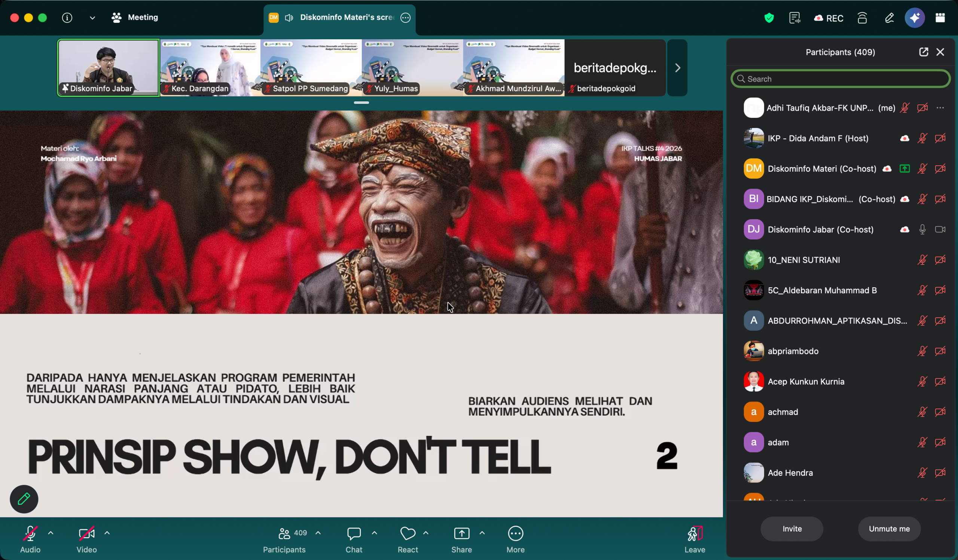Toggle camera for Diskominfo Jabar participant
The height and width of the screenshot is (560, 958).
(940, 229)
